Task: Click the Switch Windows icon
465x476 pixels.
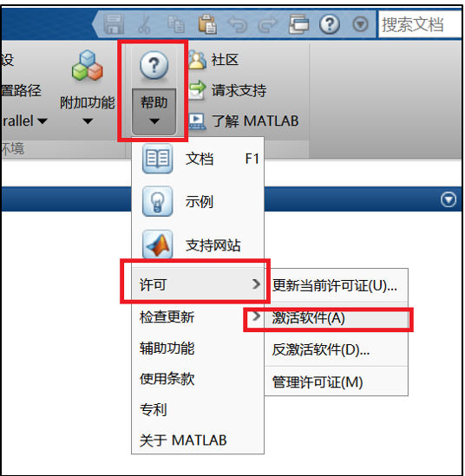Action: point(298,23)
